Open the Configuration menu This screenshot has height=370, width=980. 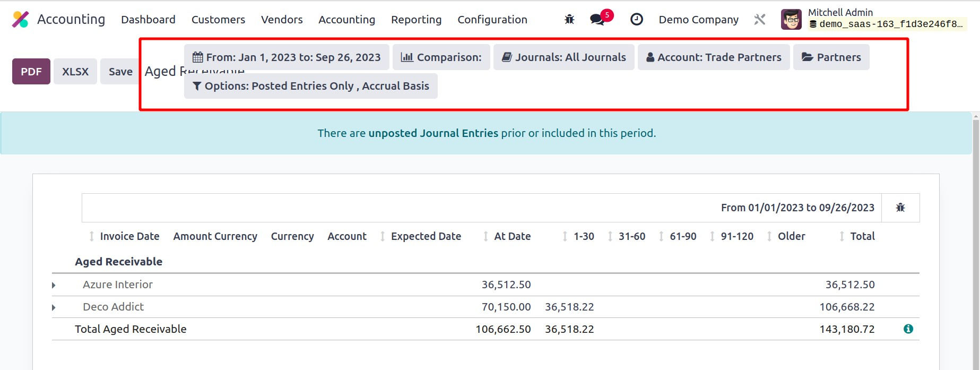coord(492,20)
